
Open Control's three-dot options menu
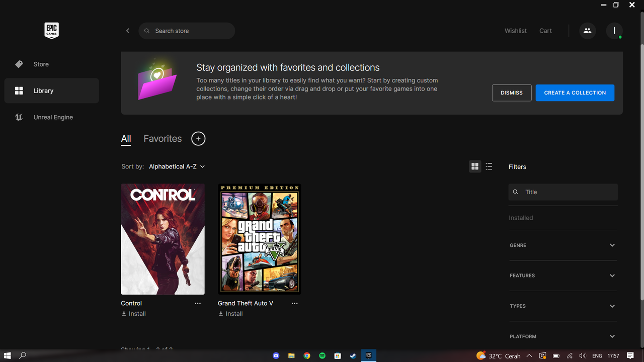click(x=198, y=303)
